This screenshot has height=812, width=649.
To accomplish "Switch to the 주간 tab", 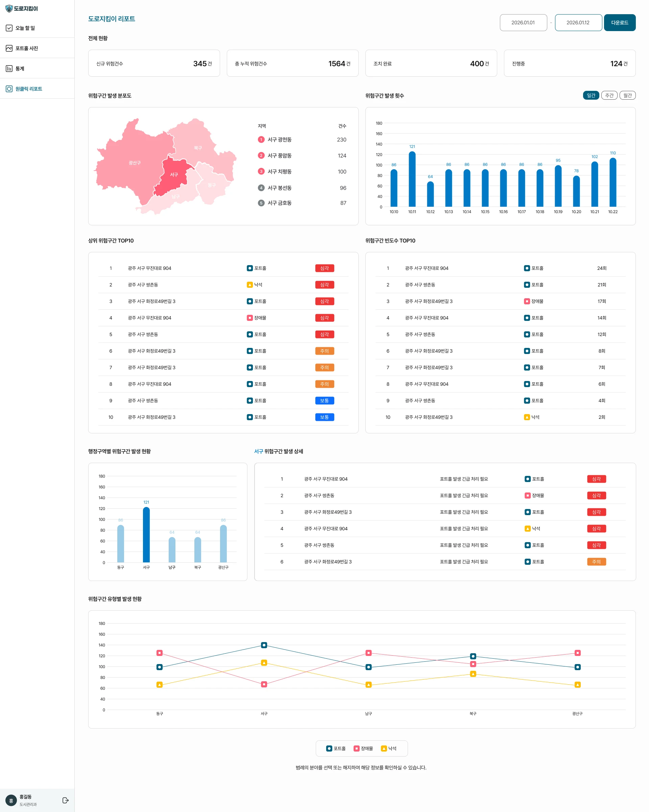I will pos(609,95).
